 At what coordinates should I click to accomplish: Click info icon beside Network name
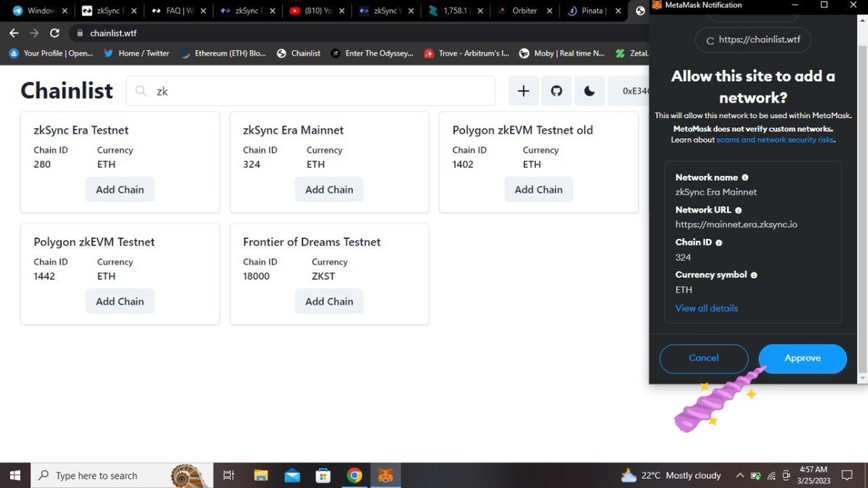(745, 177)
